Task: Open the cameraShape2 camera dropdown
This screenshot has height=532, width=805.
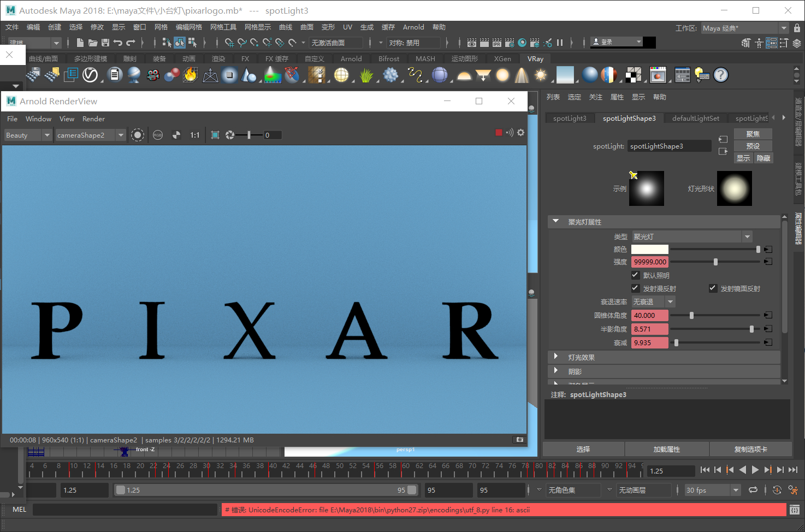Action: (91, 135)
